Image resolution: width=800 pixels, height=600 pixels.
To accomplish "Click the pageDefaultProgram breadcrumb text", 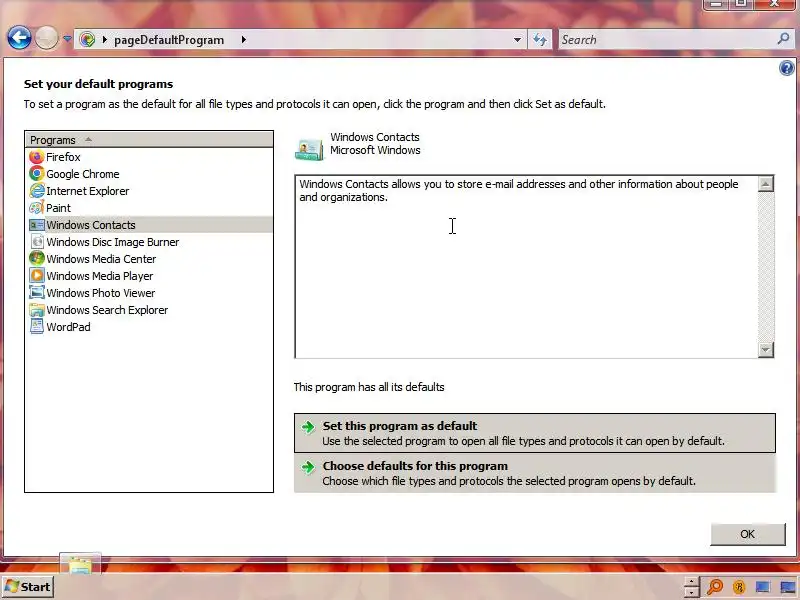I will (x=169, y=40).
